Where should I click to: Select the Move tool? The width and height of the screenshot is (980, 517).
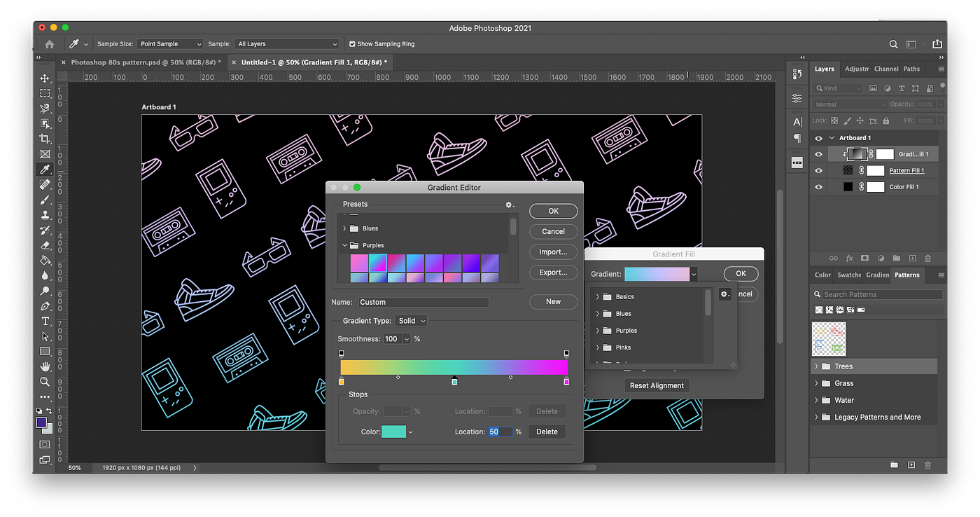tap(45, 78)
